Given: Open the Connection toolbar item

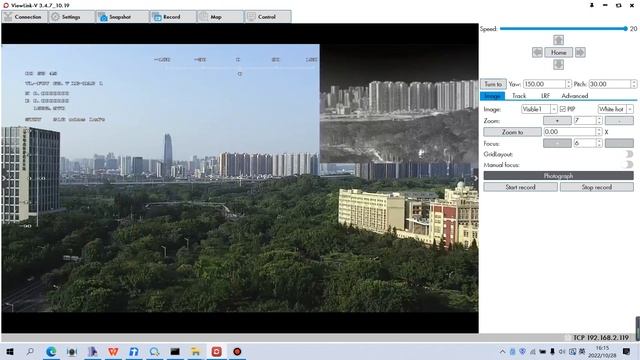Looking at the screenshot, I should tap(24, 17).
